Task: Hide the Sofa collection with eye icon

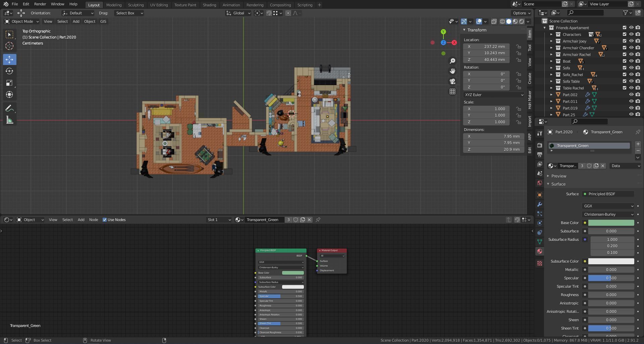Action: click(631, 68)
